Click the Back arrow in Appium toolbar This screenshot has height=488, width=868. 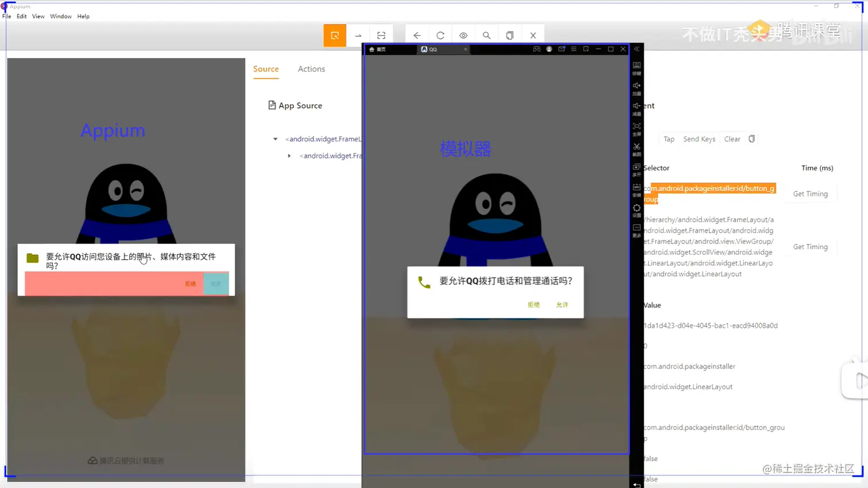click(x=417, y=36)
